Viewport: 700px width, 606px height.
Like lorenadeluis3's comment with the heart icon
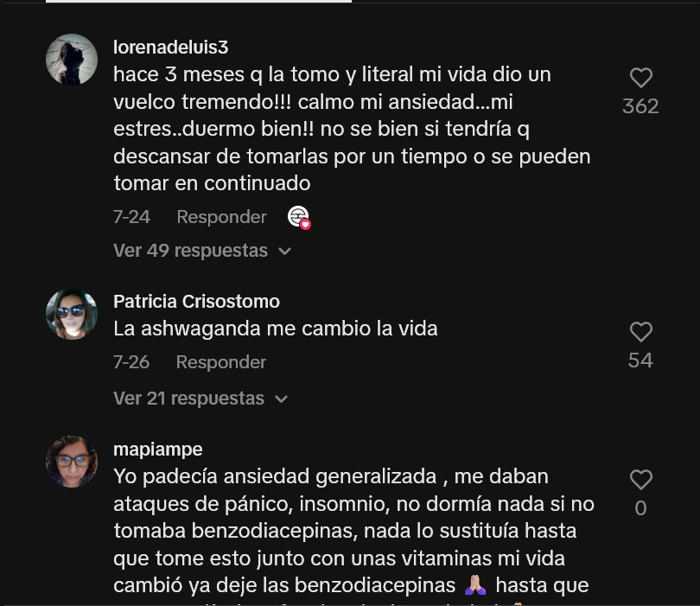[x=641, y=78]
